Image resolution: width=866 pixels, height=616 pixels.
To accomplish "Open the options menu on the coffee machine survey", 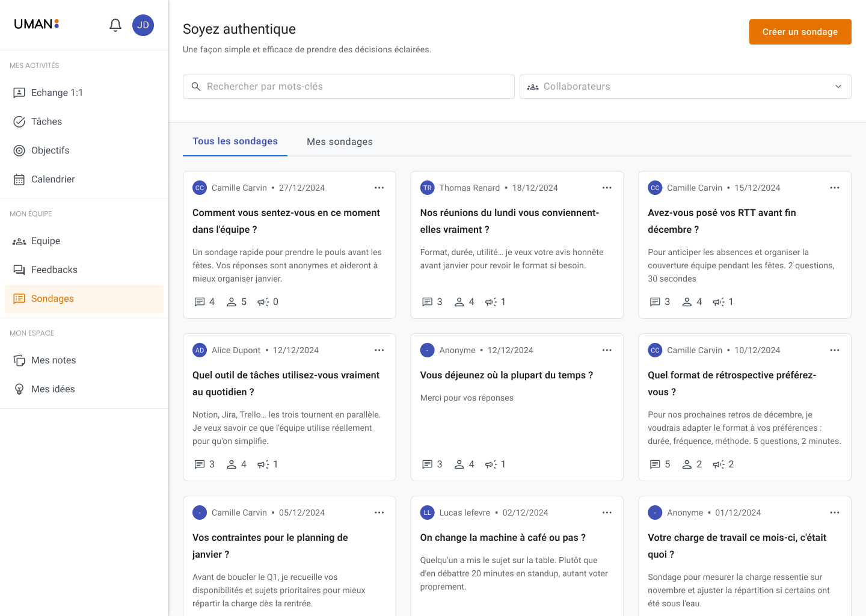I will click(x=607, y=512).
